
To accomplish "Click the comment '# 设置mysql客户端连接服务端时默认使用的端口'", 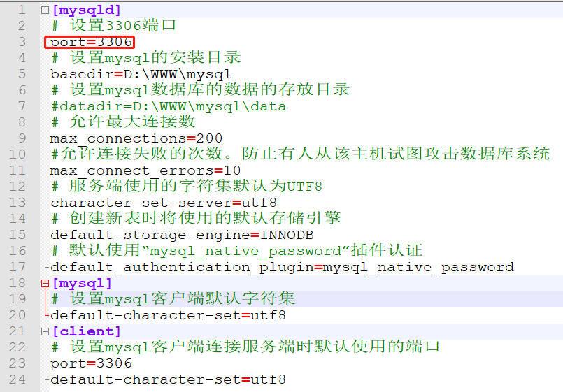I will point(245,347).
